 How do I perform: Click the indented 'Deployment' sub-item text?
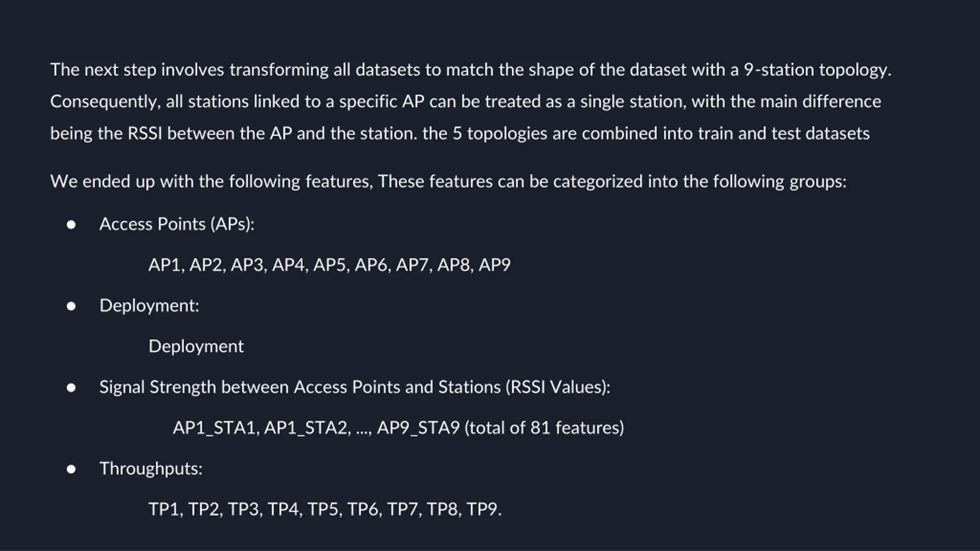pyautogui.click(x=196, y=347)
